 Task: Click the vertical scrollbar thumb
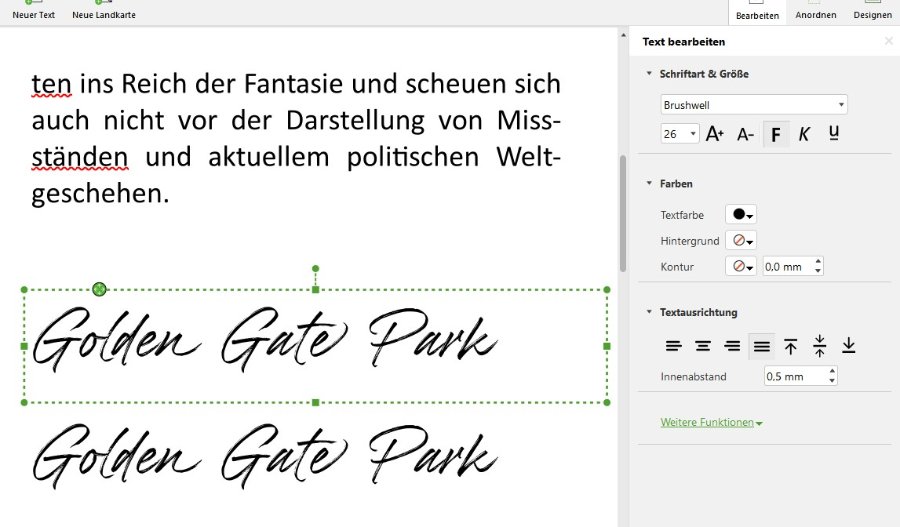pos(623,212)
